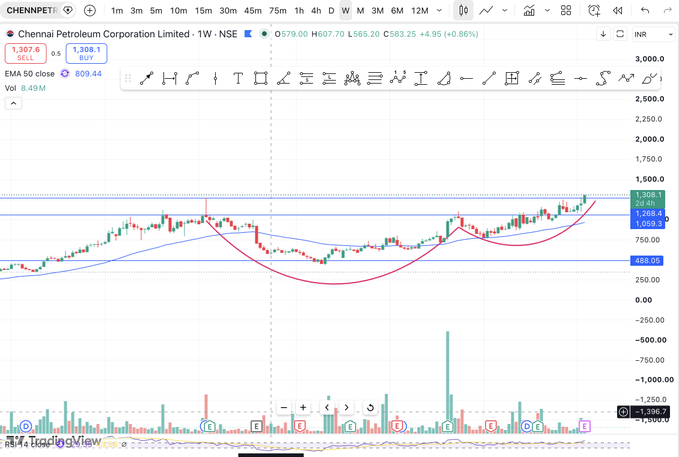Open the indicators dropdown chevron
The height and width of the screenshot is (457, 679).
[547, 10]
